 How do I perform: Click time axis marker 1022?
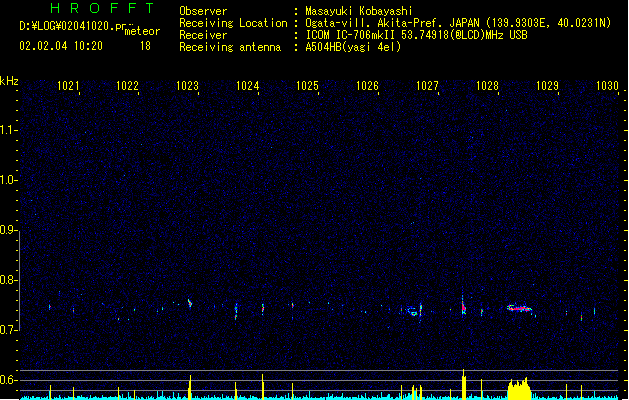(127, 86)
